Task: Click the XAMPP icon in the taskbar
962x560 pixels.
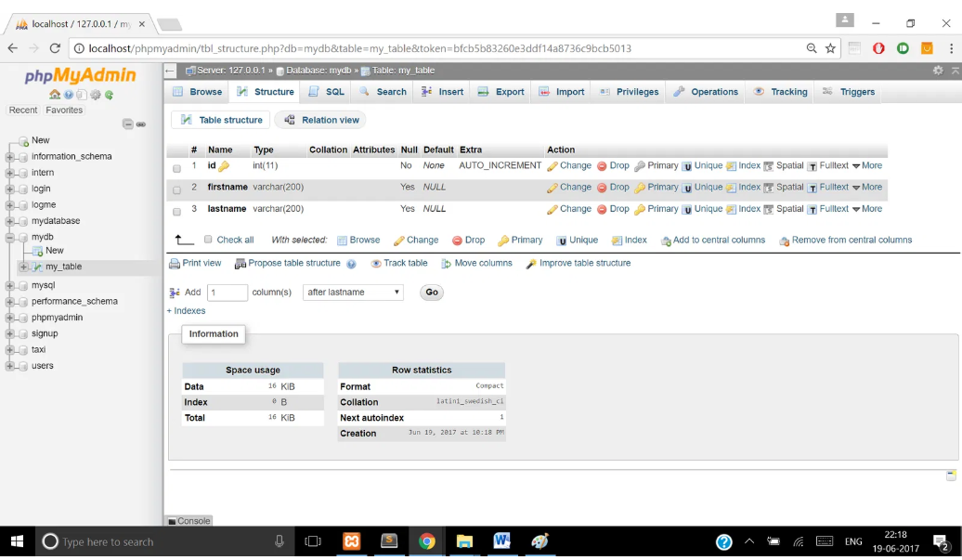Action: [x=351, y=541]
